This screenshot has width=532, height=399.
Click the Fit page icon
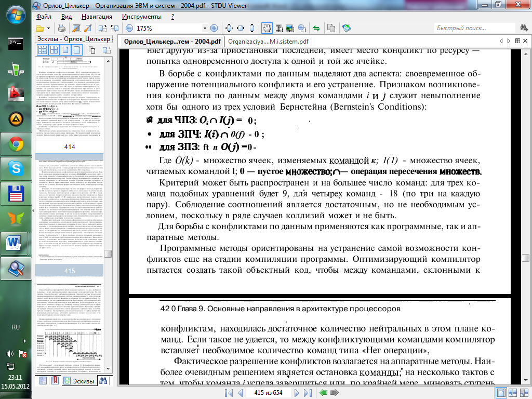229,28
